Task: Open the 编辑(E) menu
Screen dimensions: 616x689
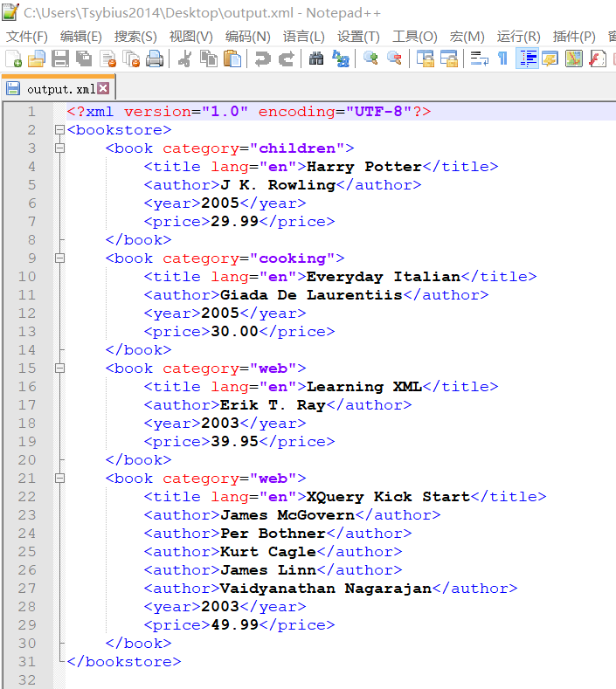Action: tap(81, 36)
